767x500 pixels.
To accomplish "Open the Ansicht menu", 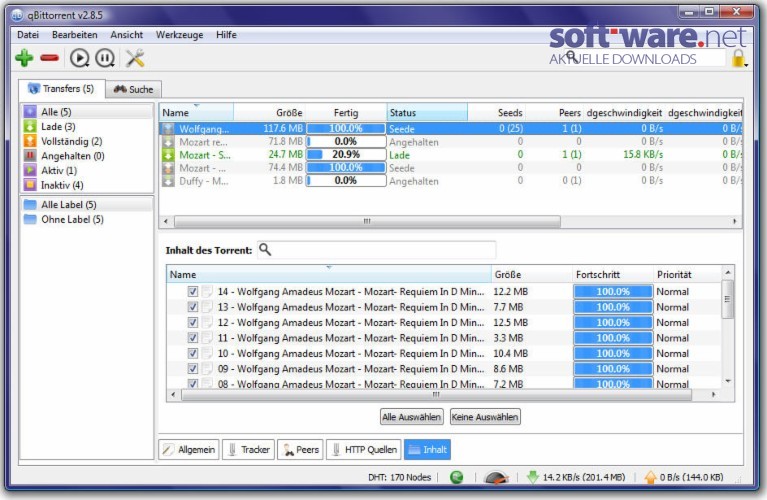I will [x=127, y=35].
